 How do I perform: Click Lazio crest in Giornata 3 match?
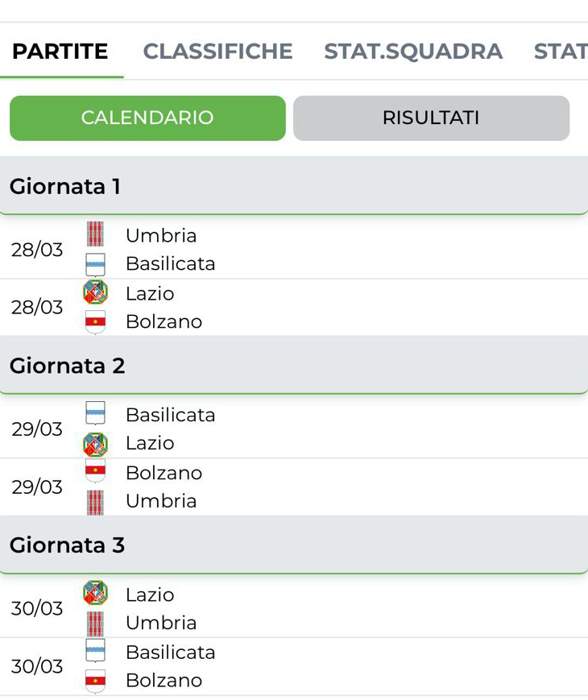[x=95, y=594]
